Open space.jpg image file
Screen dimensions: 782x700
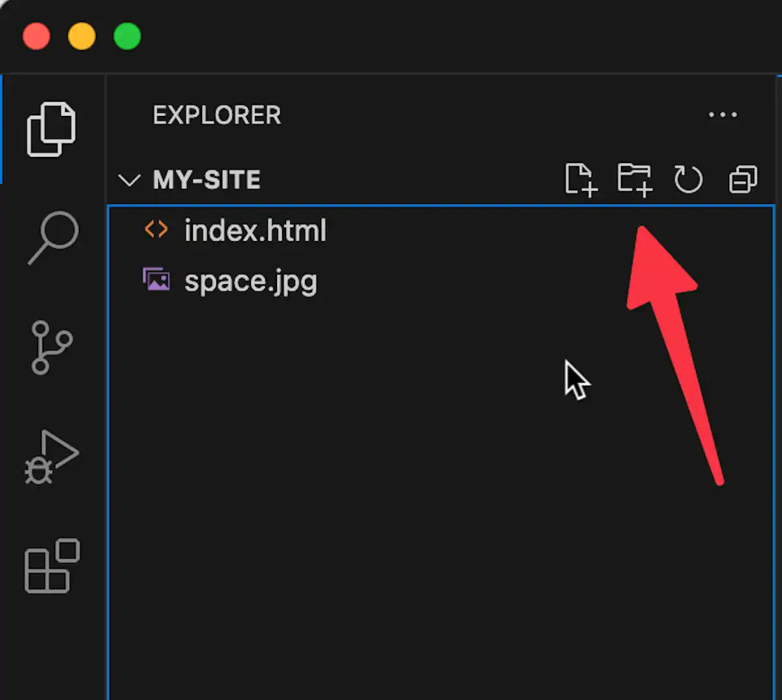441,282
